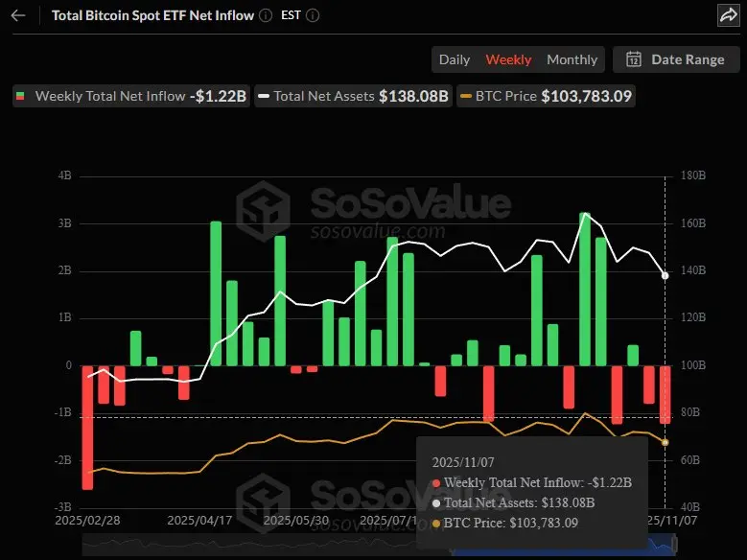This screenshot has height=560, width=747.
Task: Click the orange BTC Price point at 2025/11/07
Action: pos(665,442)
